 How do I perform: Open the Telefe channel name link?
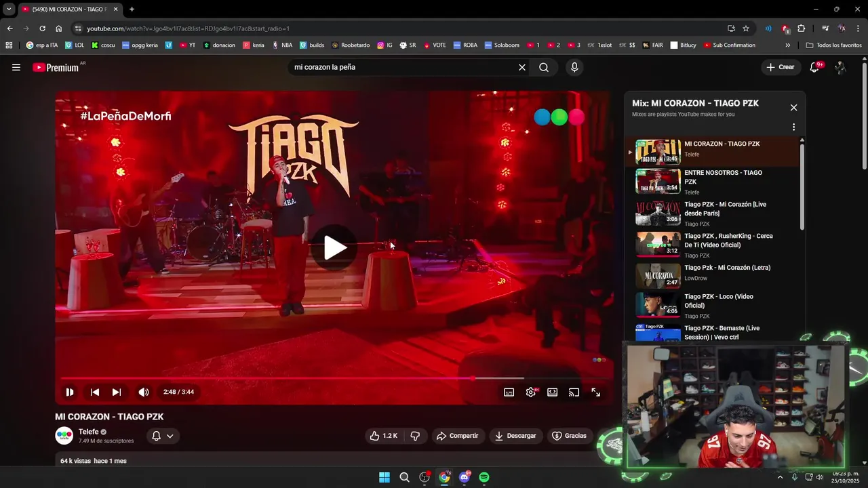click(x=89, y=432)
